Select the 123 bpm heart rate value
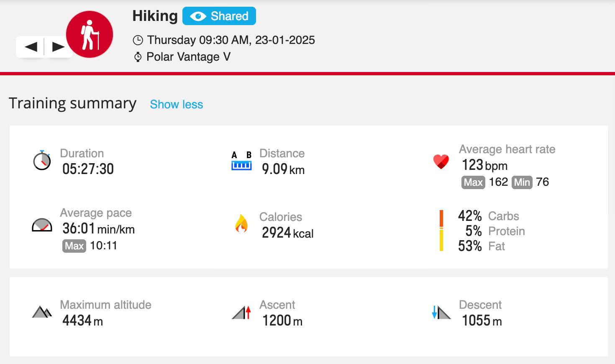This screenshot has width=615, height=364. point(484,165)
